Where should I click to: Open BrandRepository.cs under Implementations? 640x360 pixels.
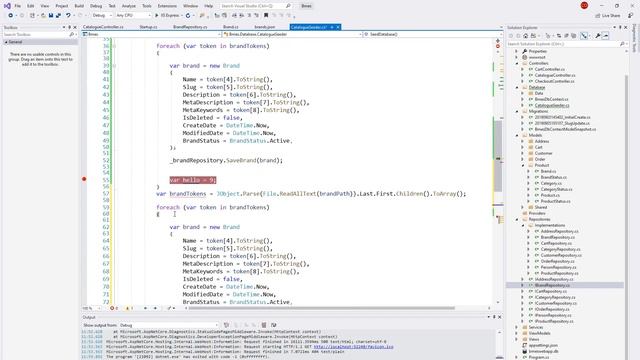click(558, 237)
